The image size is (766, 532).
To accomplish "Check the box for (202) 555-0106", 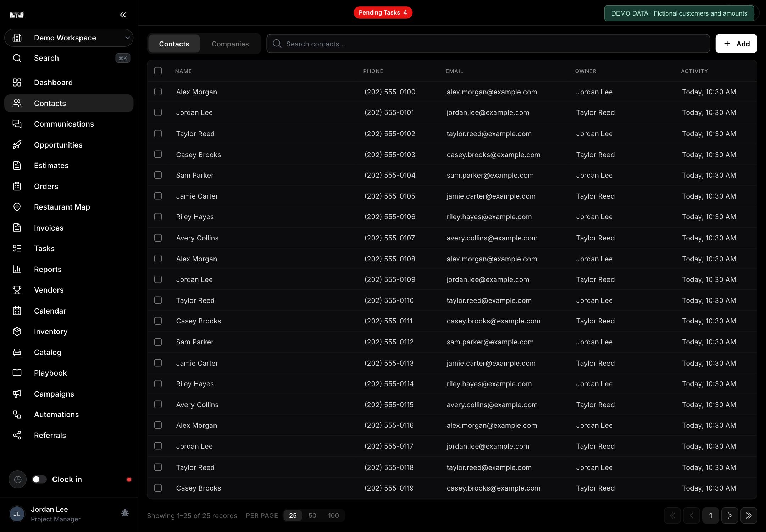I will point(158,217).
